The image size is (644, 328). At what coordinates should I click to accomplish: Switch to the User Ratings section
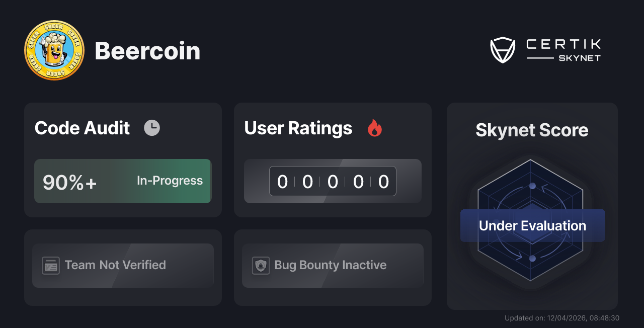298,128
